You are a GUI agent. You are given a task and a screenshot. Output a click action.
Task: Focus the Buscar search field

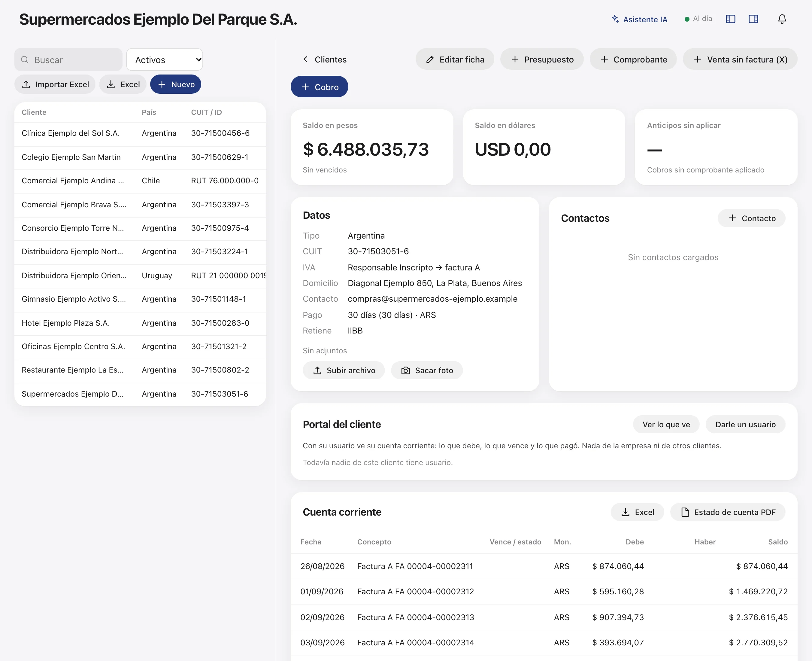pos(68,60)
